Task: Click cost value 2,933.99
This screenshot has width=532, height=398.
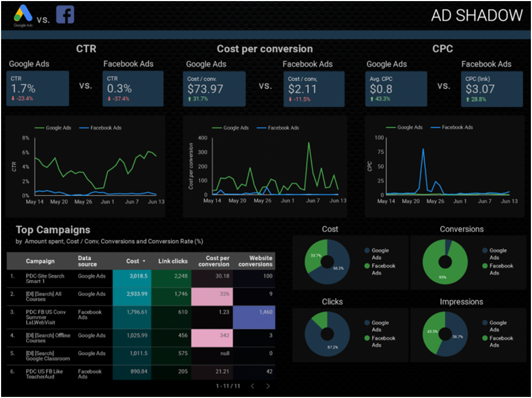Action: point(137,294)
